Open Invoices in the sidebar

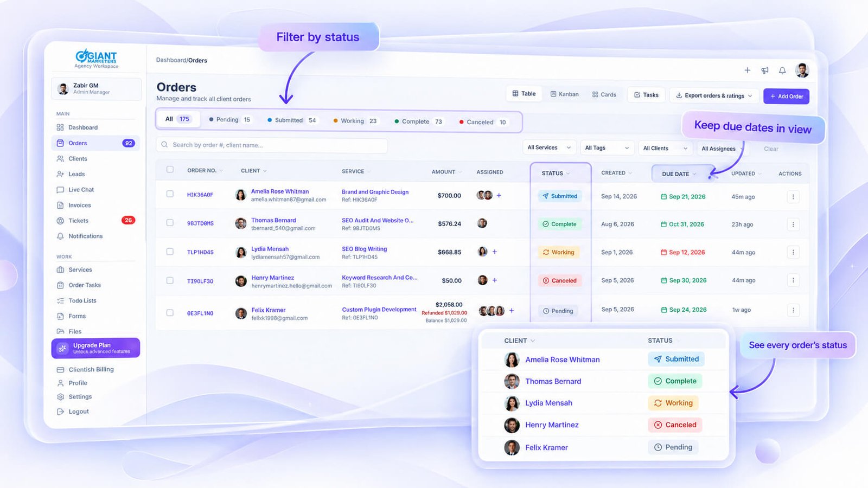pyautogui.click(x=74, y=206)
